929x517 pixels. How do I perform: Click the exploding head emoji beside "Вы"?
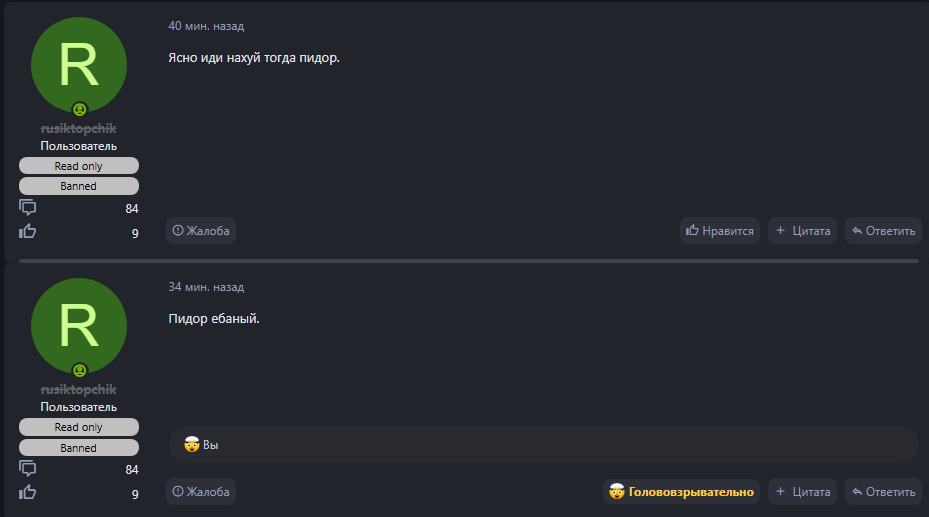[191, 444]
